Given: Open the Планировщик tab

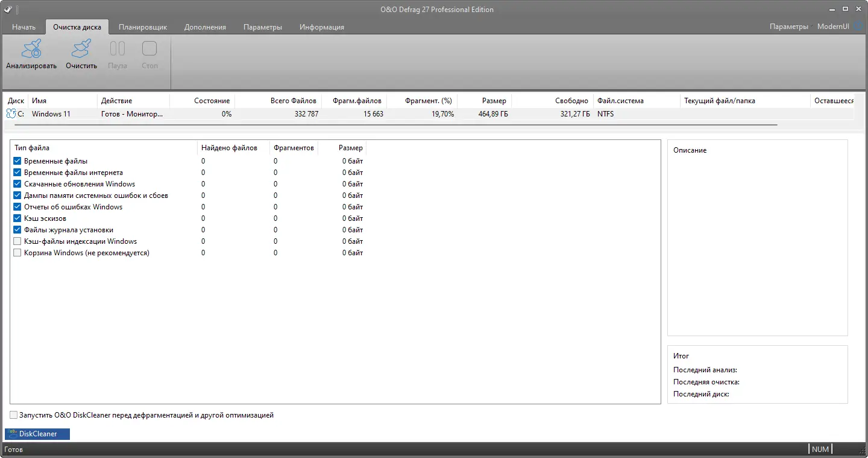Looking at the screenshot, I should pos(143,27).
